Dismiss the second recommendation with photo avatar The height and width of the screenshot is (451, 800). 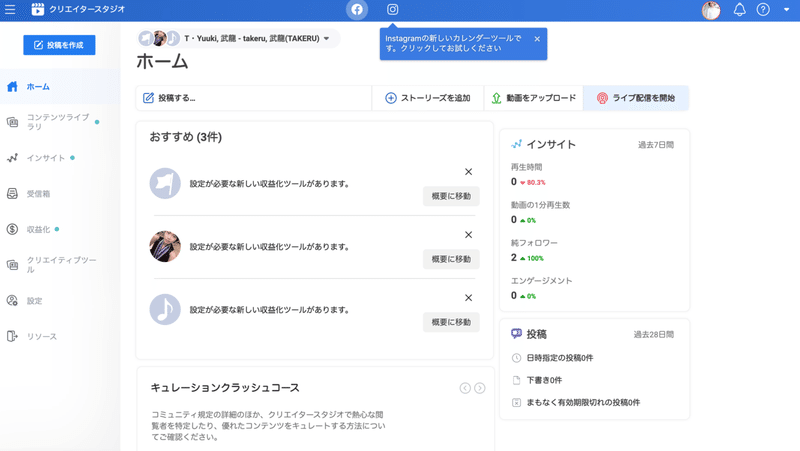pyautogui.click(x=468, y=235)
